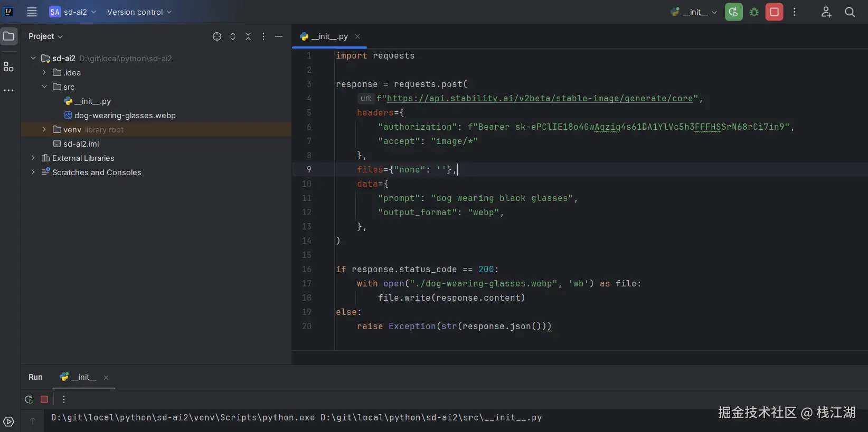Select the venv library root row
Viewport: 868px width, 432px height.
pyautogui.click(x=156, y=129)
